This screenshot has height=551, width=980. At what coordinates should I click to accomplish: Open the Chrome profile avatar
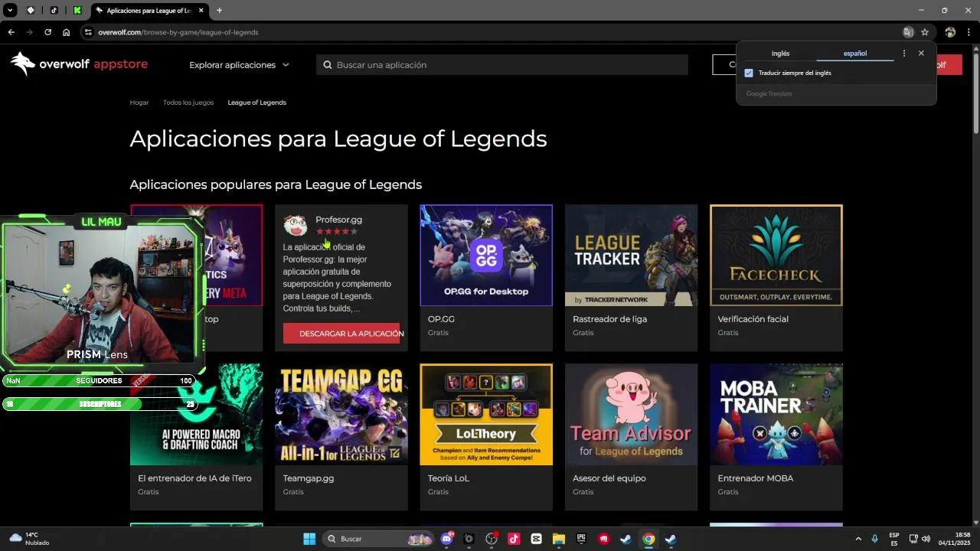[950, 32]
